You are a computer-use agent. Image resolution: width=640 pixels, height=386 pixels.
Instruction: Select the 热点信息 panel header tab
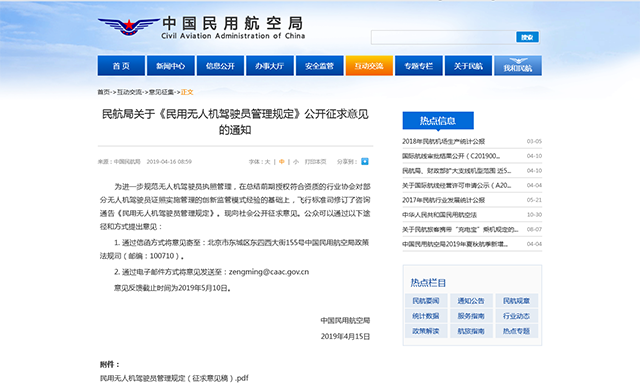tap(438, 121)
